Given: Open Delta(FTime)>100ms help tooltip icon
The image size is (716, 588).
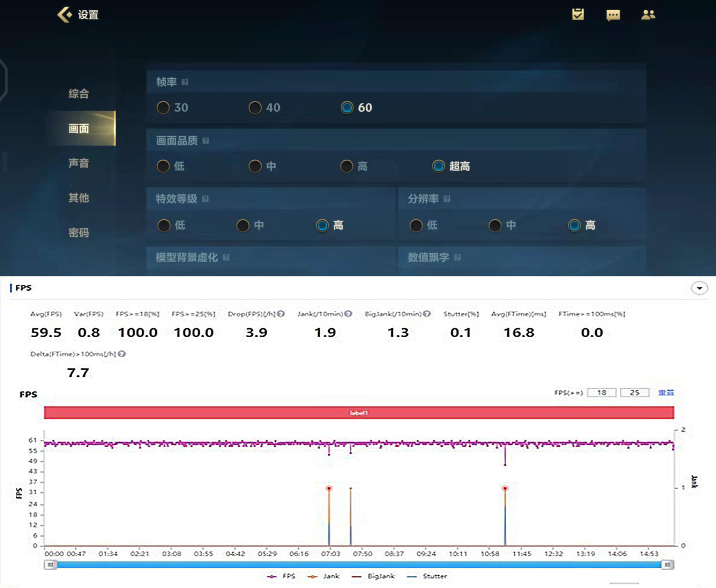Looking at the screenshot, I should 122,354.
